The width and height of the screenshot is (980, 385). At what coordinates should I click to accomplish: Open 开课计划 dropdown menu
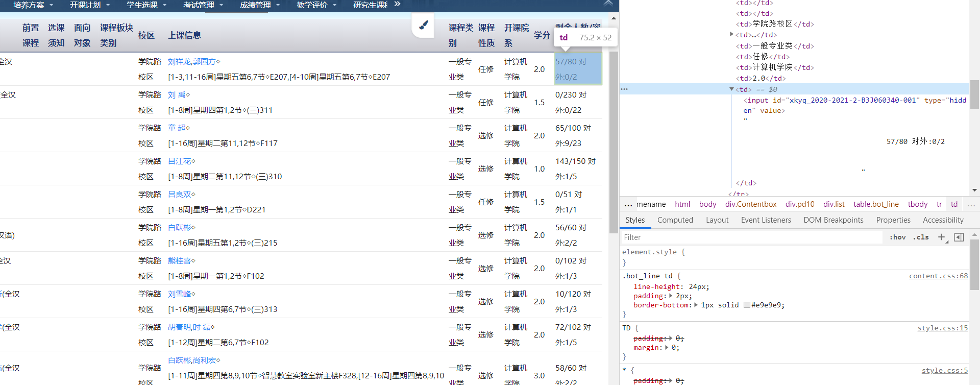[x=89, y=5]
